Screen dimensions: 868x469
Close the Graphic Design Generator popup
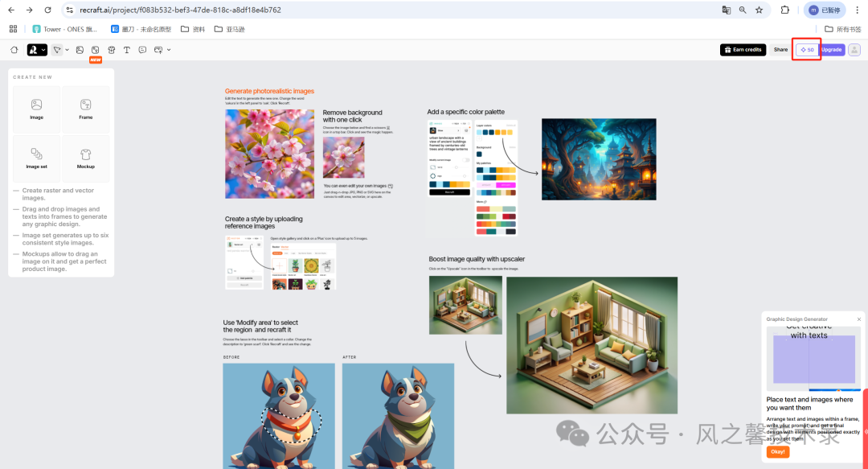pos(858,319)
